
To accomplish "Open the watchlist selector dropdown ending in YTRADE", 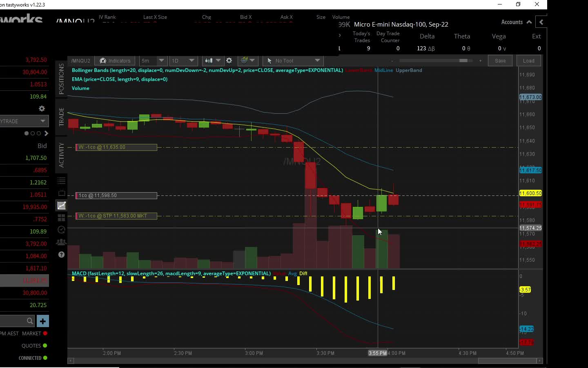I will [24, 121].
